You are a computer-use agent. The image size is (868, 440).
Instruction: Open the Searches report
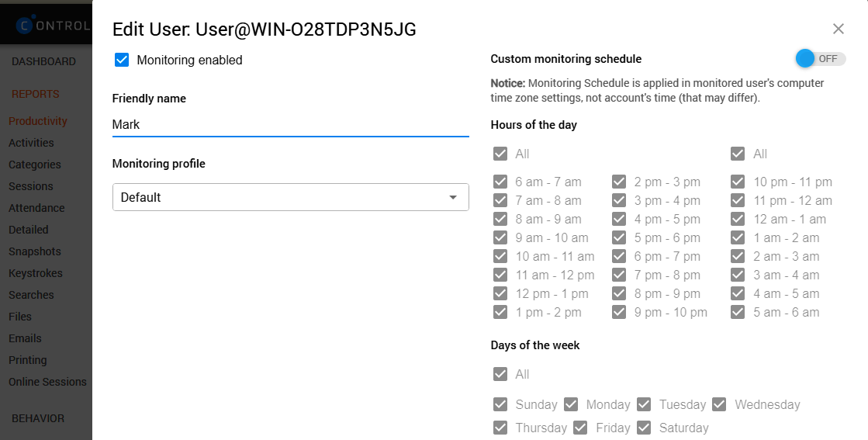point(31,295)
